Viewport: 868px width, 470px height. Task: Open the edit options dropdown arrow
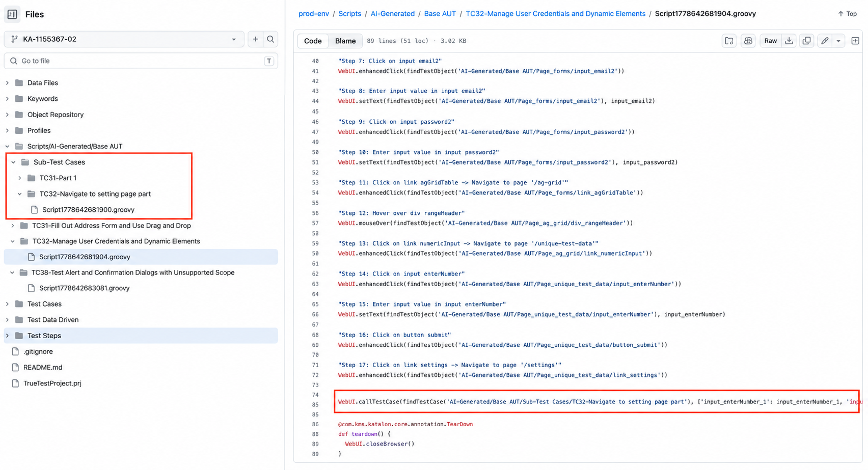click(838, 41)
